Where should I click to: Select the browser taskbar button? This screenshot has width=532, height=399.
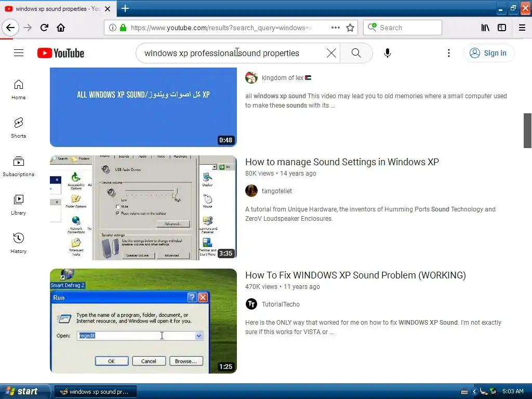point(96,392)
